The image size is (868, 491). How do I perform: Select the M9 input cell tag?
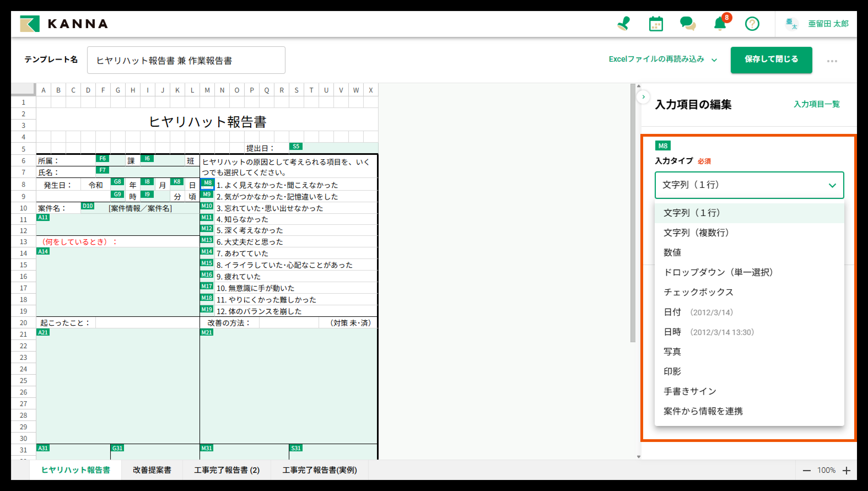(207, 194)
